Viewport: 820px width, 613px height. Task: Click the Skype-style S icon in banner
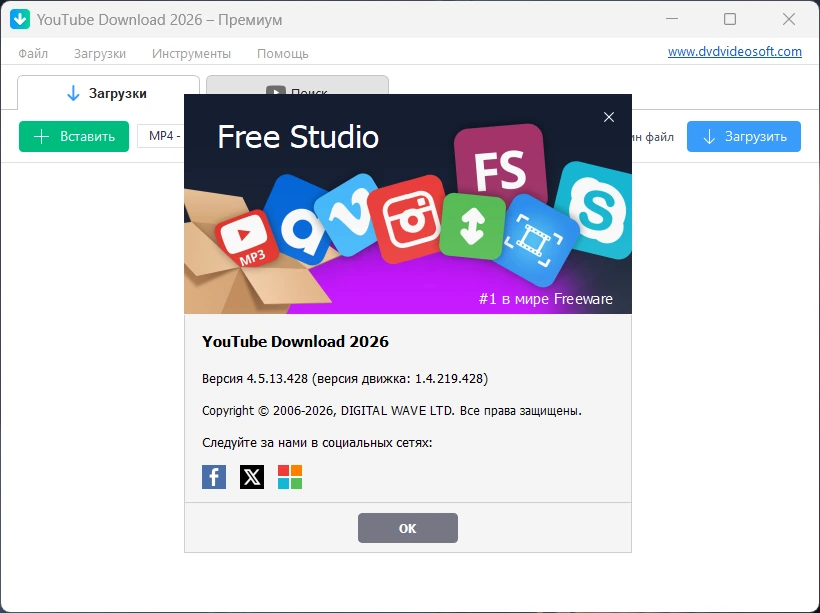point(595,209)
